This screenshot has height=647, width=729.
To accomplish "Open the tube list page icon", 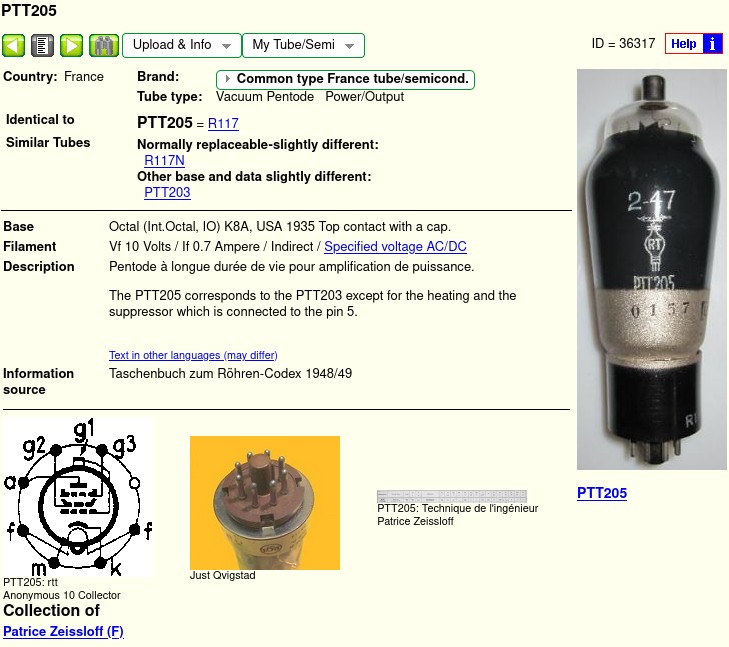I will (42, 45).
